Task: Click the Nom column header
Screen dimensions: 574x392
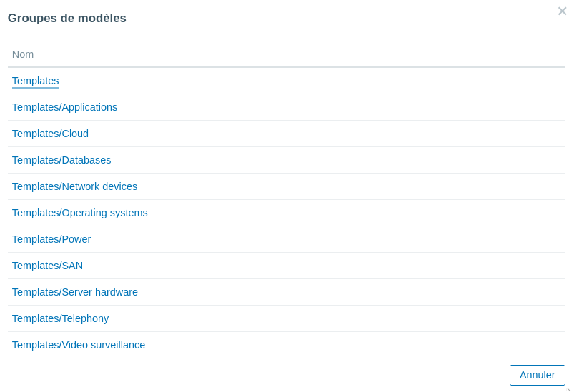Action: tap(23, 54)
